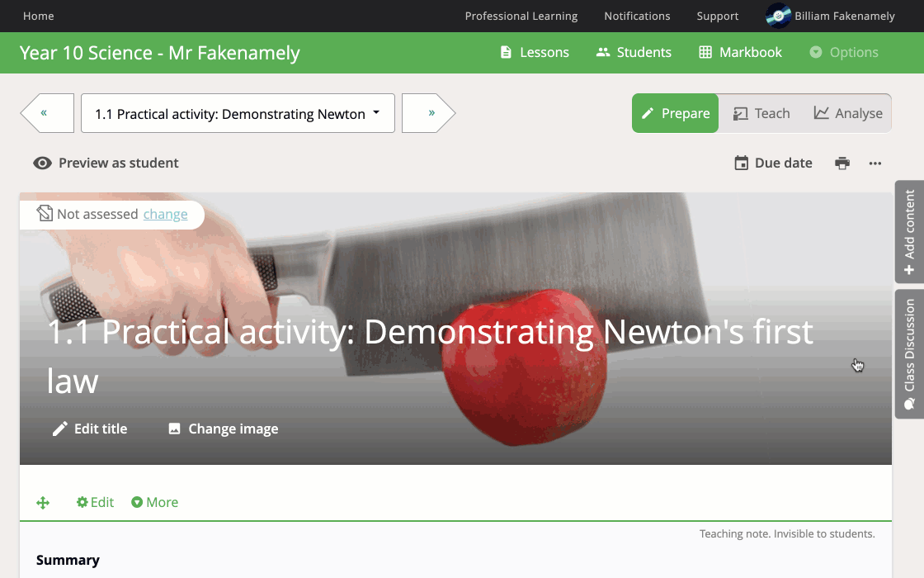Open the Add content side panel
The image size is (924, 578).
pos(909,232)
